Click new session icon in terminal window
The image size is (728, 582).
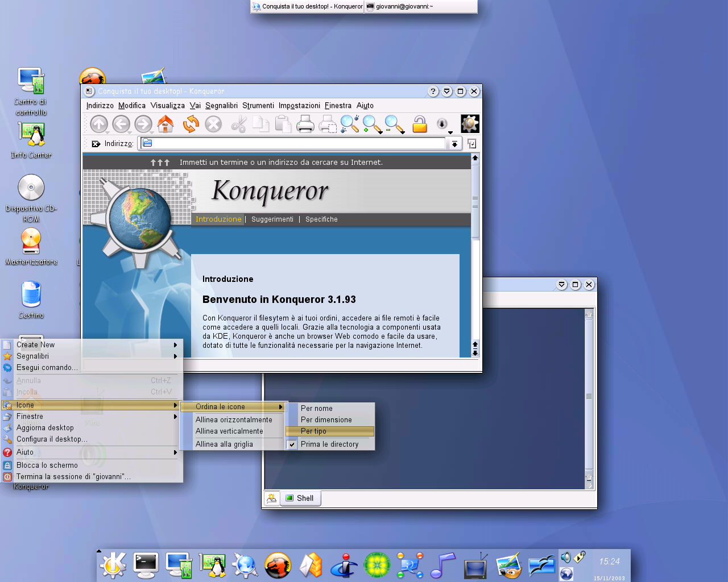click(x=272, y=498)
